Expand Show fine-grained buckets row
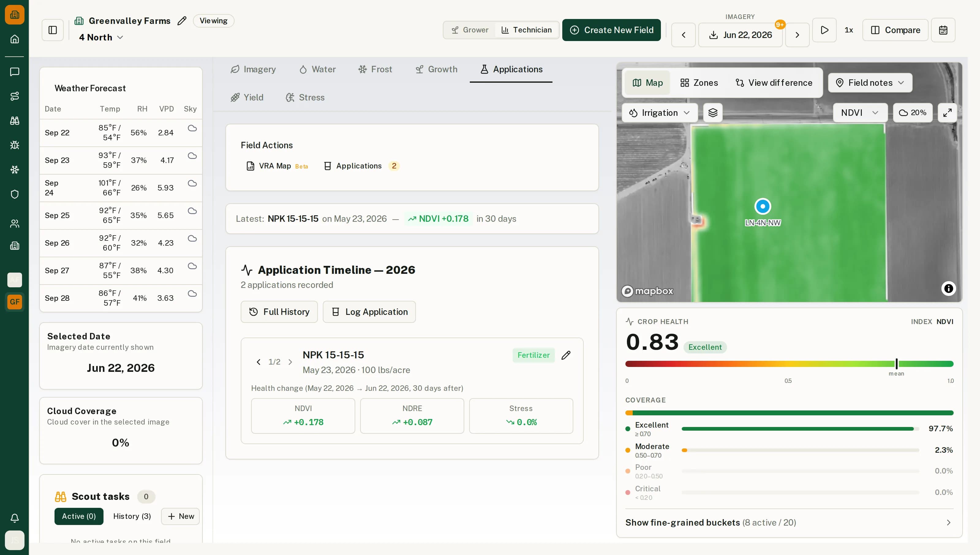 coord(789,522)
